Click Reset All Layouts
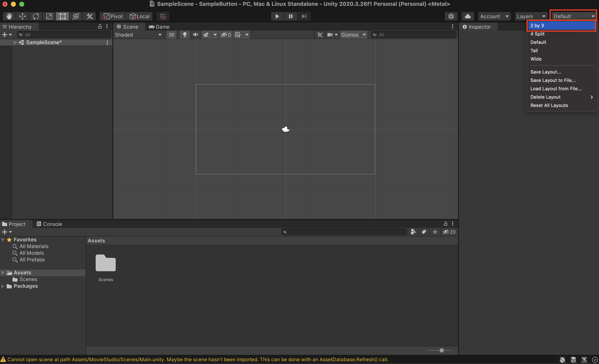 549,105
